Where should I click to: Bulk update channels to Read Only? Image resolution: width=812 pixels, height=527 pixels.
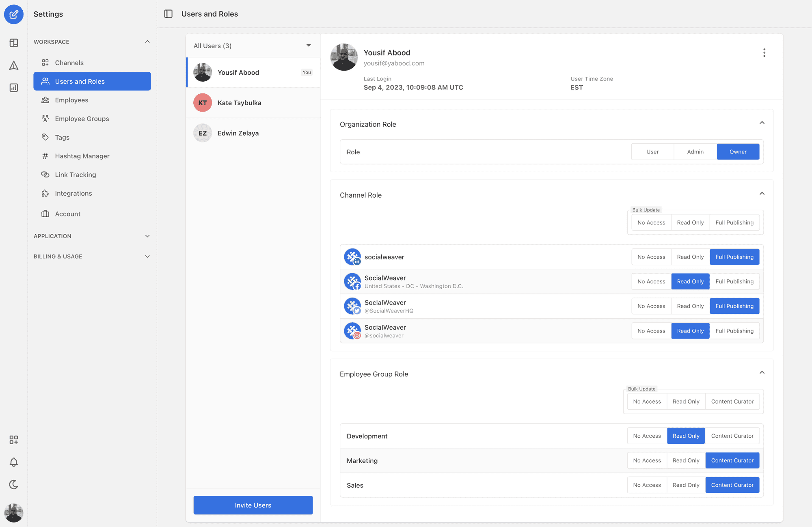tap(690, 222)
